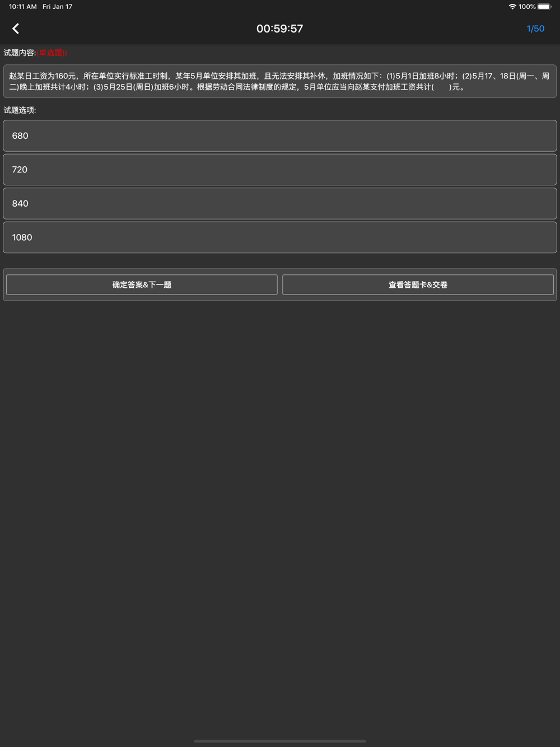The image size is (560, 747).
Task: Select answer option 680
Action: [280, 136]
